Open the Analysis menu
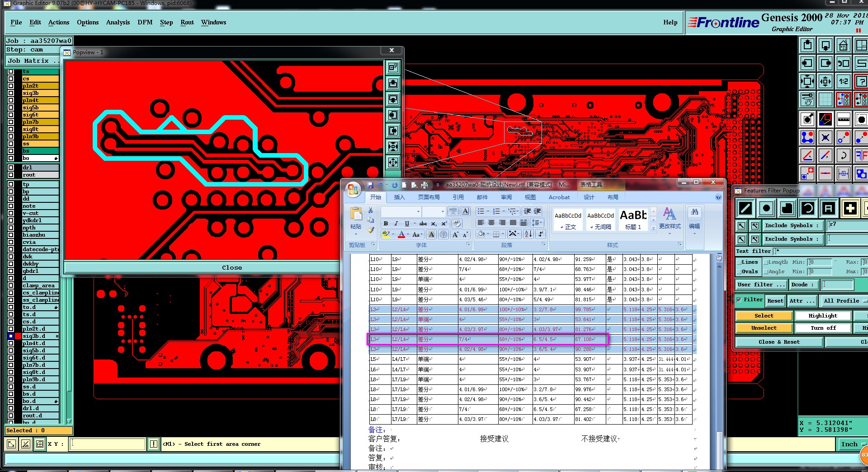Screen dimensions: 868x472 [118, 22]
